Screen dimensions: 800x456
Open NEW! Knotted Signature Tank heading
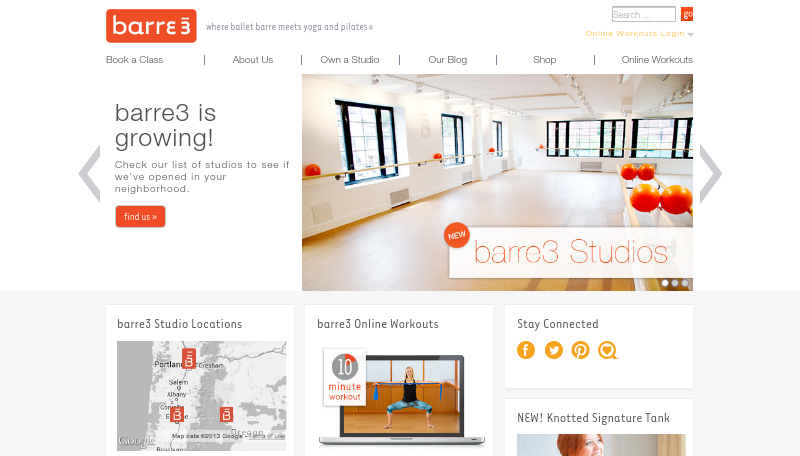click(593, 418)
